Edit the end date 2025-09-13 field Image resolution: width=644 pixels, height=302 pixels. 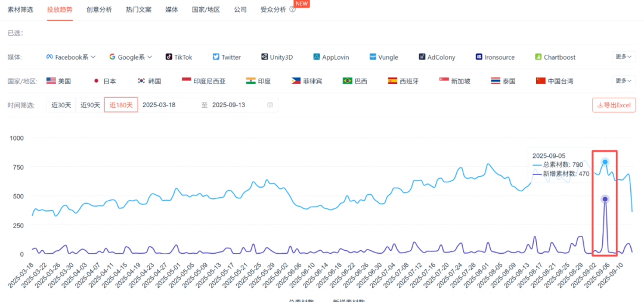(x=229, y=105)
